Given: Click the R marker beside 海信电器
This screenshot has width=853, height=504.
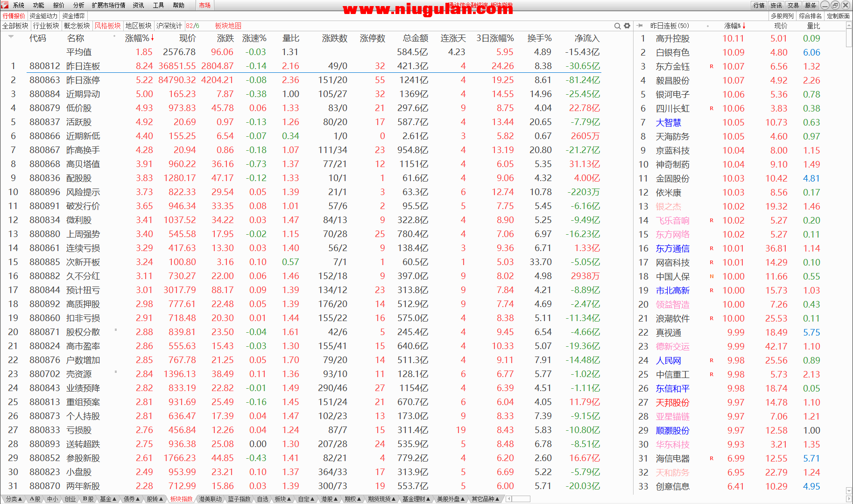Looking at the screenshot, I should tap(712, 458).
